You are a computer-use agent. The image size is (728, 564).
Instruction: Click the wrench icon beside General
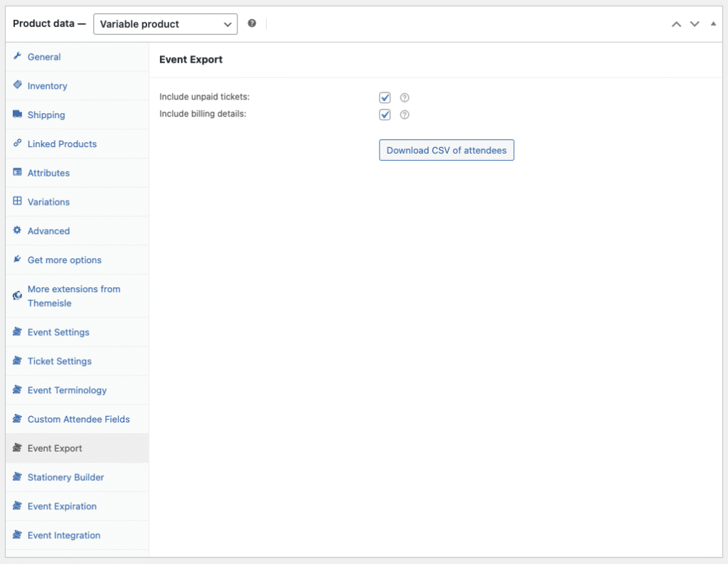coord(17,57)
